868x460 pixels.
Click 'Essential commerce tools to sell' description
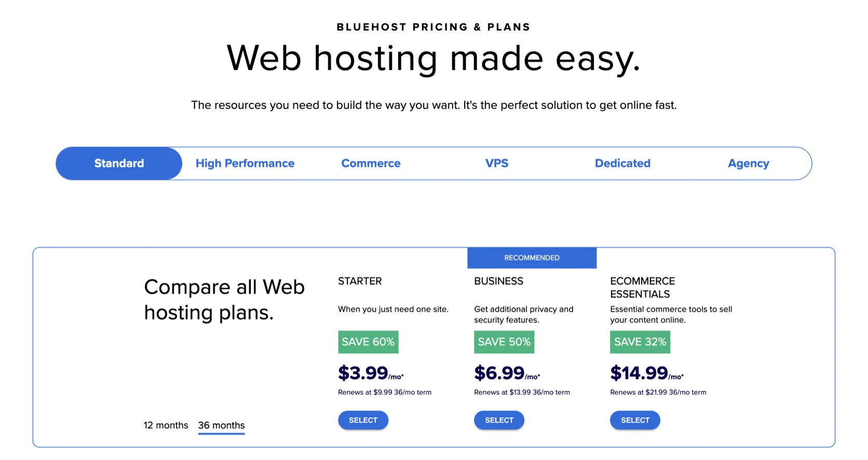[671, 315]
